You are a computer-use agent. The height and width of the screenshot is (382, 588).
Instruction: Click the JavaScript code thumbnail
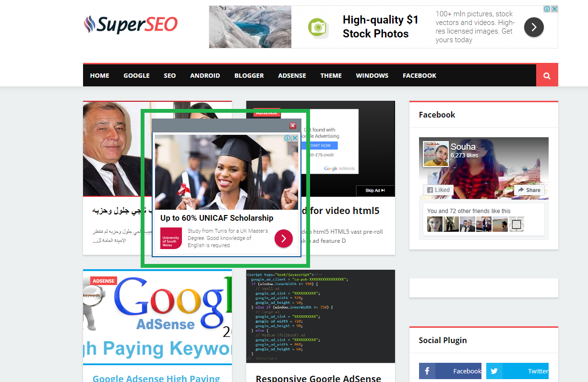point(321,316)
